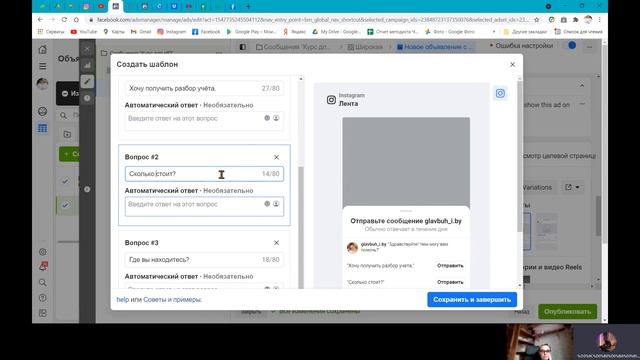The image size is (640, 360).
Task: Insert emoji in question #2 auto-answer
Action: pos(267,204)
